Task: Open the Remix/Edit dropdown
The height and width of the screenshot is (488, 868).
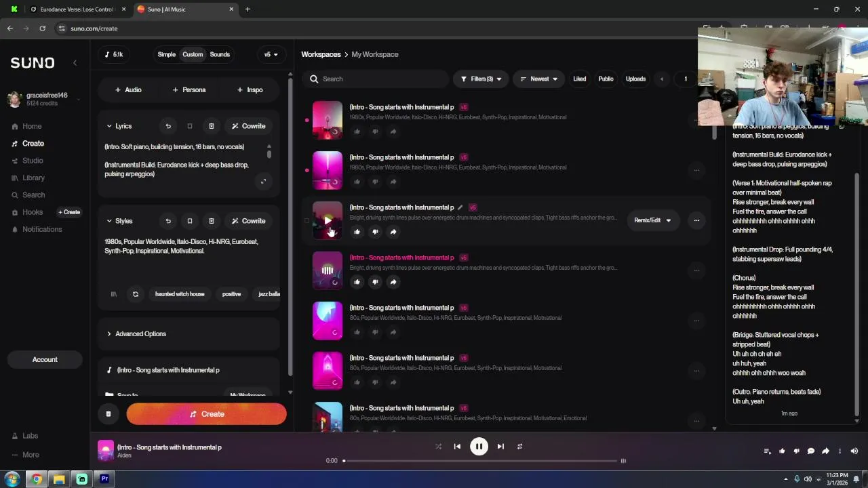Action: click(652, 220)
